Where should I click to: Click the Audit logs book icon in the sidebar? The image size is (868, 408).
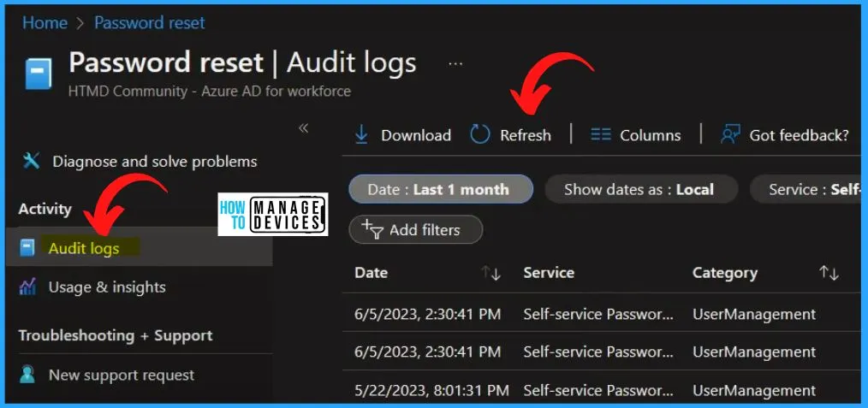[27, 248]
